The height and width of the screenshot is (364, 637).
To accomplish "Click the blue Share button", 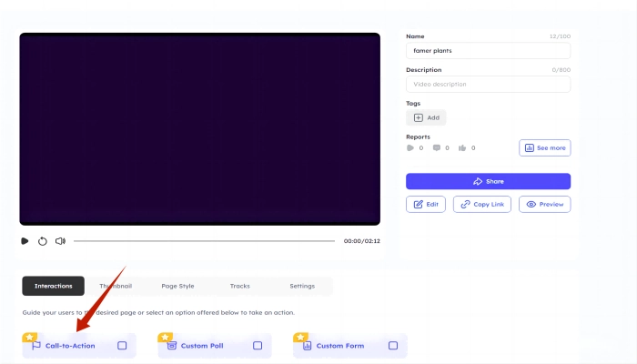I will [x=488, y=181].
